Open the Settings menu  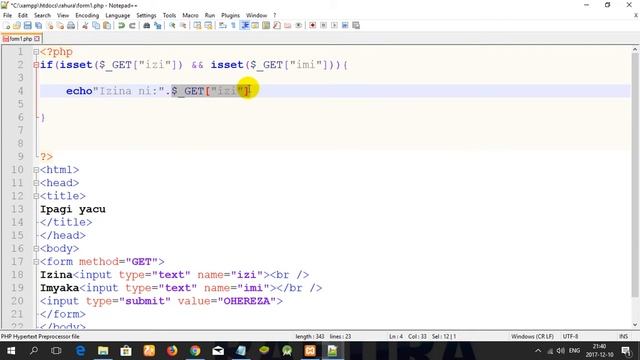[146, 15]
